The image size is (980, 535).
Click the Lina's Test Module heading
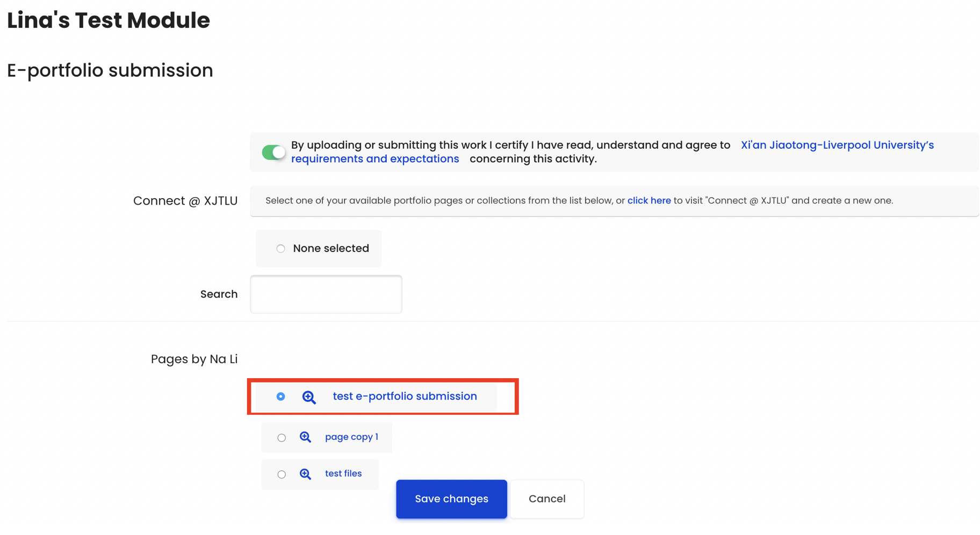pos(109,20)
